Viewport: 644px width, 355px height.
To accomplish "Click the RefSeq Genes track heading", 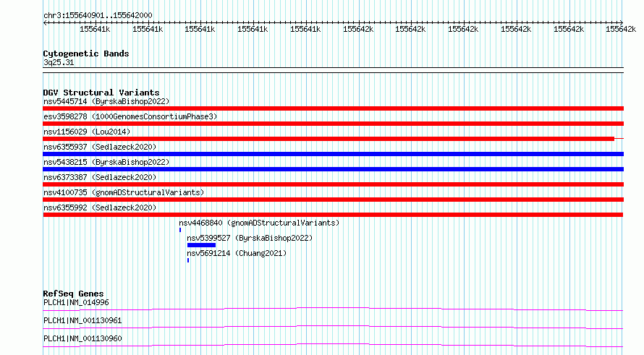I will 73,294.
